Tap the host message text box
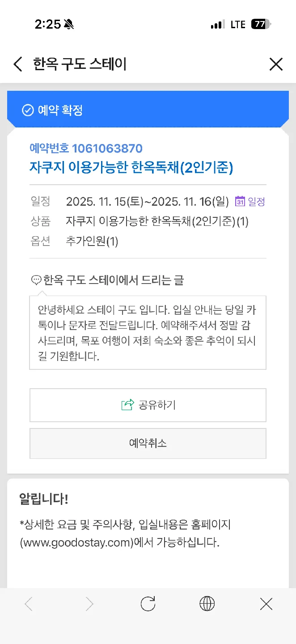The width and height of the screenshot is (296, 644). click(x=148, y=333)
